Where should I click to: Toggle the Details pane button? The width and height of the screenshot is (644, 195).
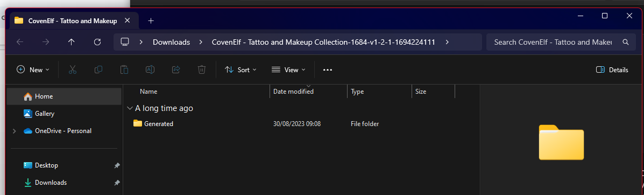tap(612, 70)
